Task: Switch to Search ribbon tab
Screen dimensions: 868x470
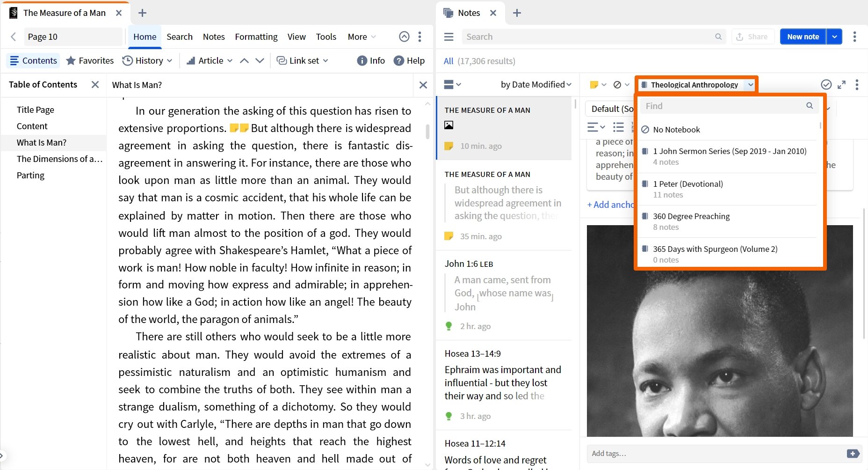Action: (x=180, y=37)
